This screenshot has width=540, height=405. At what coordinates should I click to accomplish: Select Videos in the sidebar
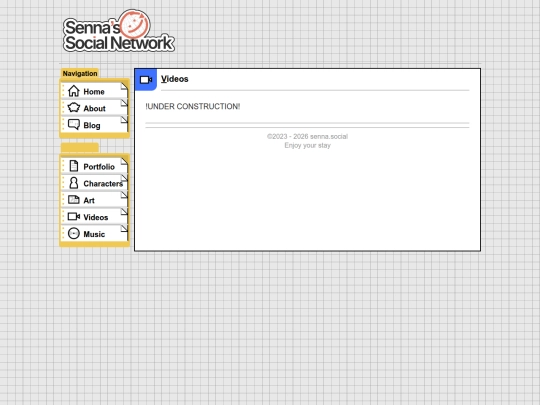click(94, 217)
